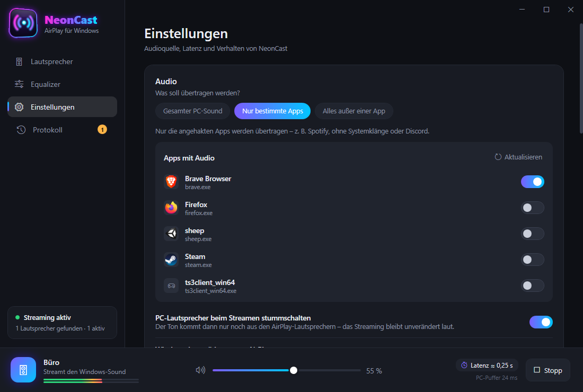The height and width of the screenshot is (392, 583).
Task: Click the refresh arrow icon beside Aktualisieren
Action: [x=498, y=157]
